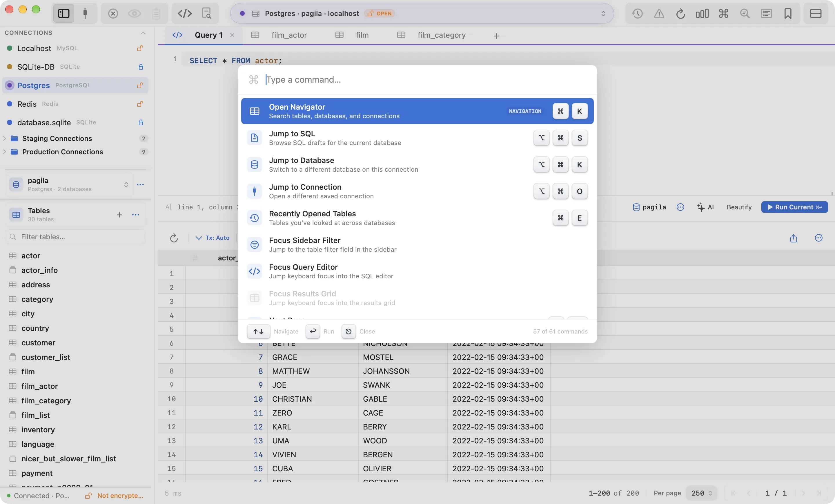This screenshot has width=835, height=504.
Task: Open the results more options circle icon
Action: [x=818, y=238]
